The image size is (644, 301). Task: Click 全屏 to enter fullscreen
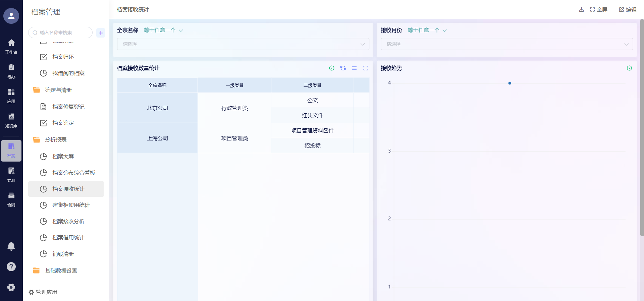pyautogui.click(x=599, y=9)
